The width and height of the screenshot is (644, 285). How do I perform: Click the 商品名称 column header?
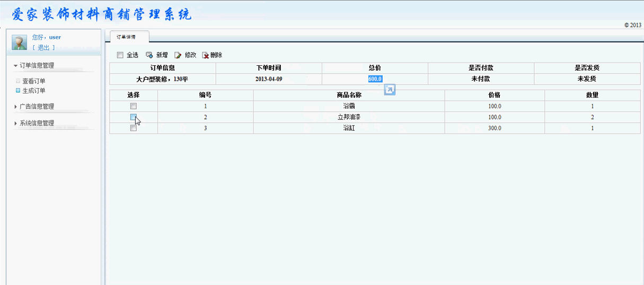(x=349, y=95)
